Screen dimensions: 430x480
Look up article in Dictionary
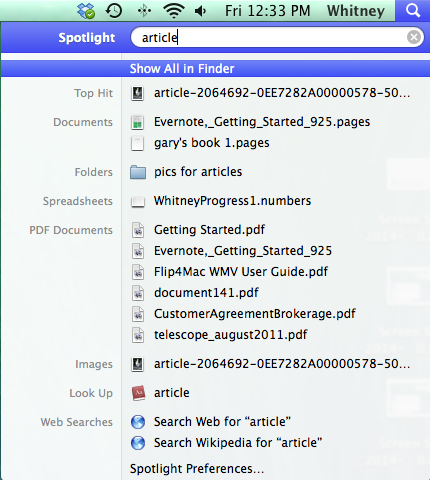click(172, 393)
